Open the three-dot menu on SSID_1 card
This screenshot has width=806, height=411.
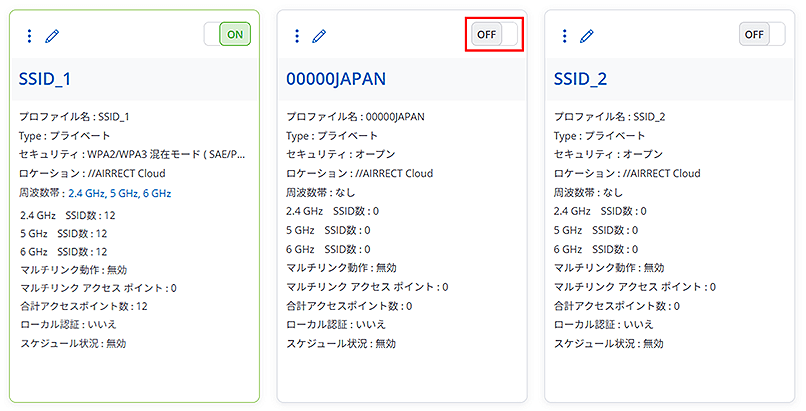pyautogui.click(x=29, y=36)
